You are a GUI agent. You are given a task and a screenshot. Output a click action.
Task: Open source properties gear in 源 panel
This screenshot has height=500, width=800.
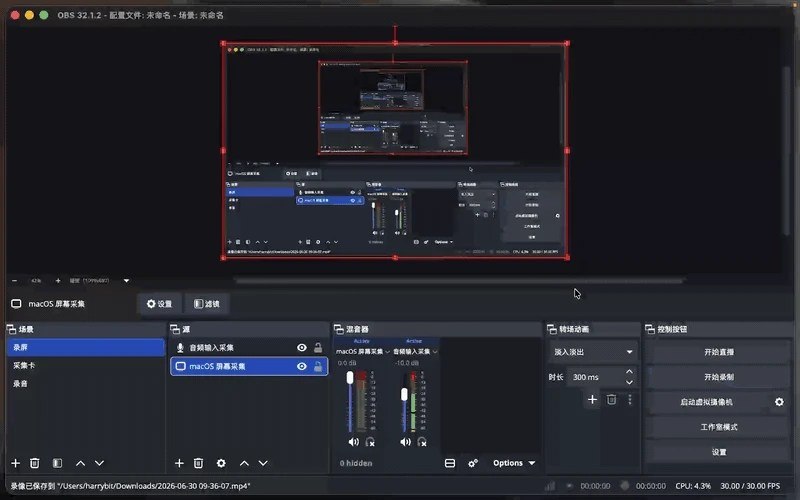221,463
